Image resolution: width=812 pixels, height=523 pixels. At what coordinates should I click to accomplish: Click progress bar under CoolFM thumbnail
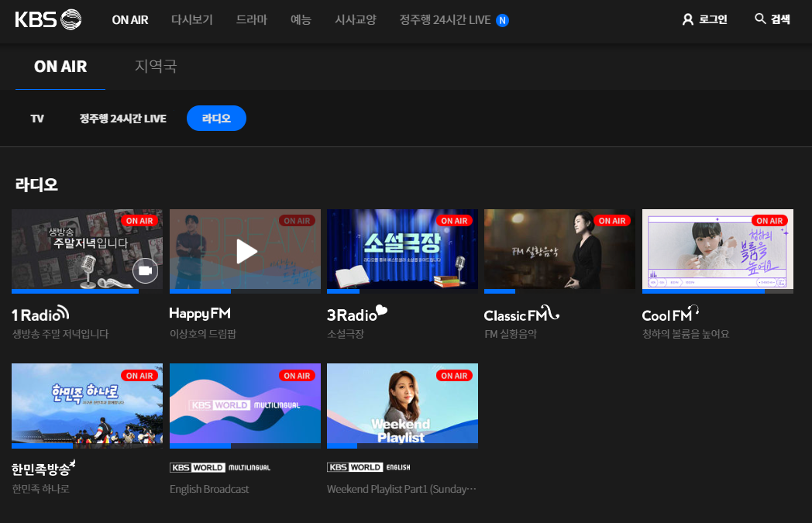(717, 291)
